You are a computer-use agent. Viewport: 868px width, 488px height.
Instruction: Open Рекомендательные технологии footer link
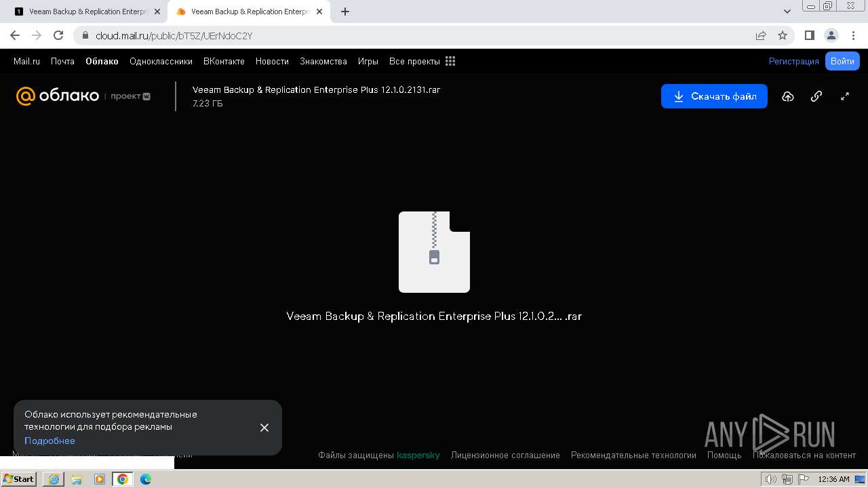click(x=633, y=455)
